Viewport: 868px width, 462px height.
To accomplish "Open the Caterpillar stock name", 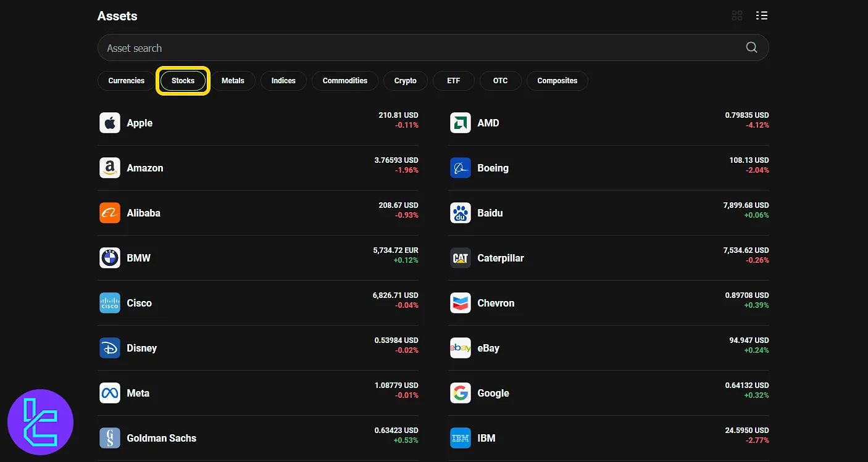I will click(x=501, y=258).
